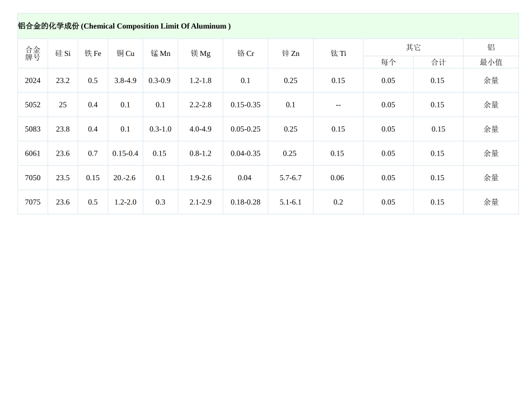Click Cu value '3.8-4.9' in row 2024
The width and height of the screenshot is (532, 399).
coord(125,81)
